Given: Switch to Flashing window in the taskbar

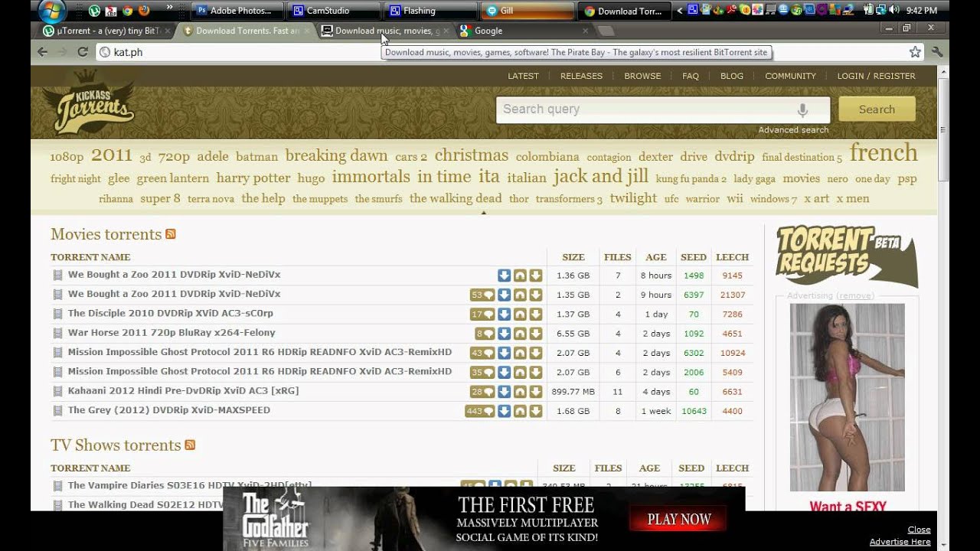Looking at the screenshot, I should 430,11.
